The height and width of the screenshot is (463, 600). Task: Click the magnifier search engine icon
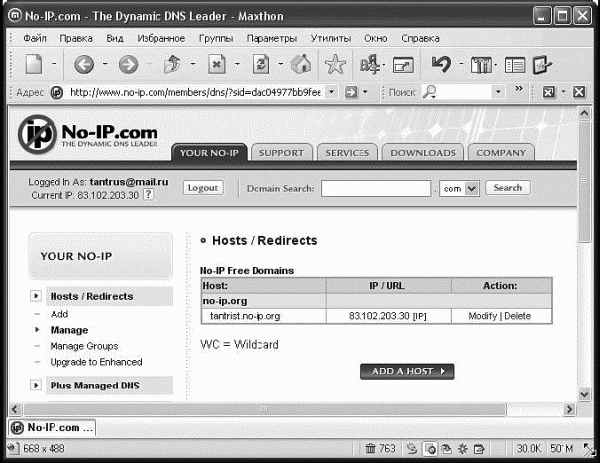pyautogui.click(x=429, y=92)
